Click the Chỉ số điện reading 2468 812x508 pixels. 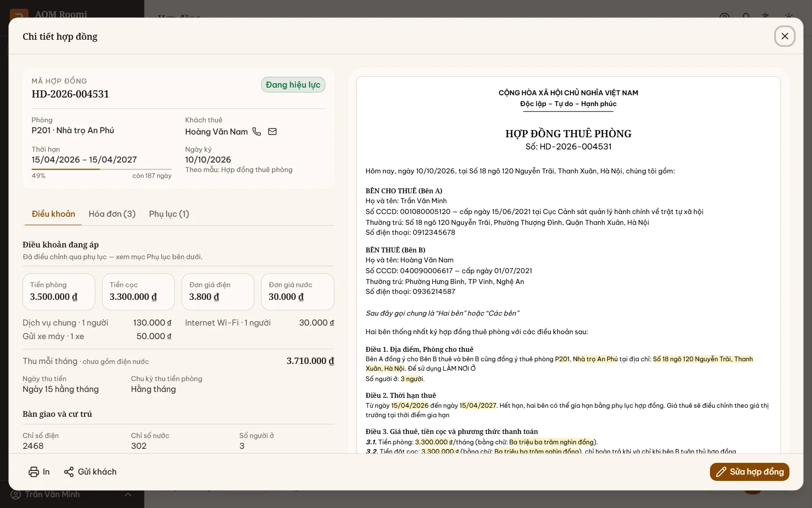pyautogui.click(x=33, y=446)
